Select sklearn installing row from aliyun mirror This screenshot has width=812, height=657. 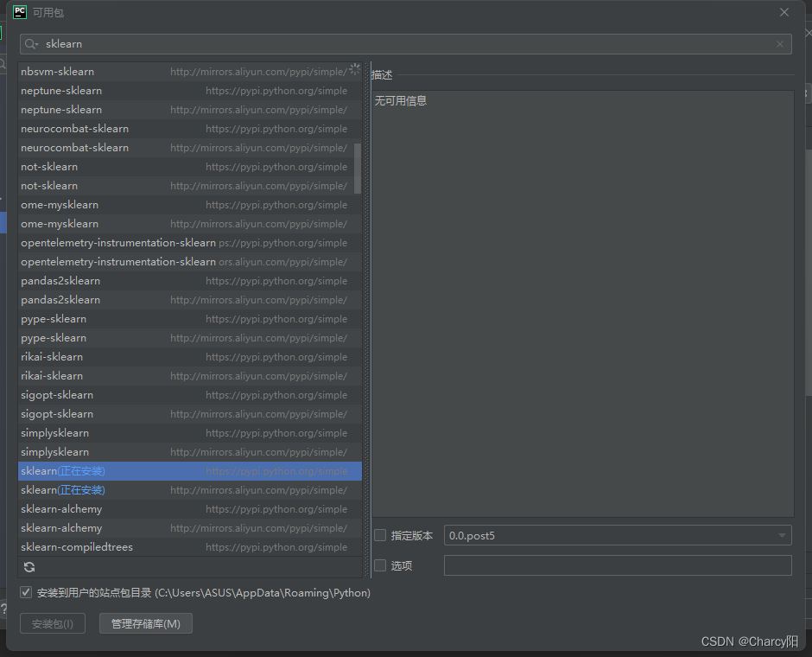[189, 489]
